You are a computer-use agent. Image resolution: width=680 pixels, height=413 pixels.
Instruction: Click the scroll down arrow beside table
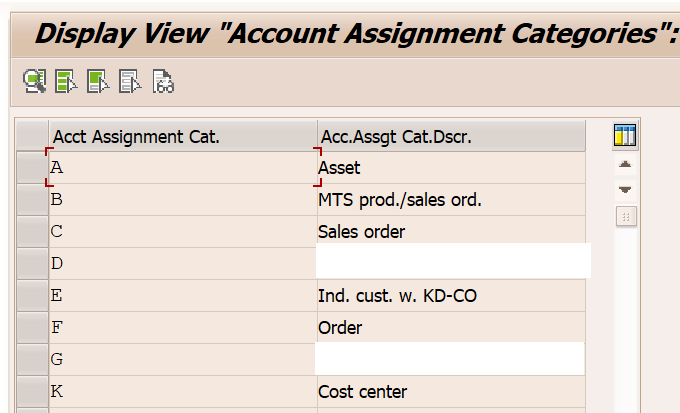[626, 189]
